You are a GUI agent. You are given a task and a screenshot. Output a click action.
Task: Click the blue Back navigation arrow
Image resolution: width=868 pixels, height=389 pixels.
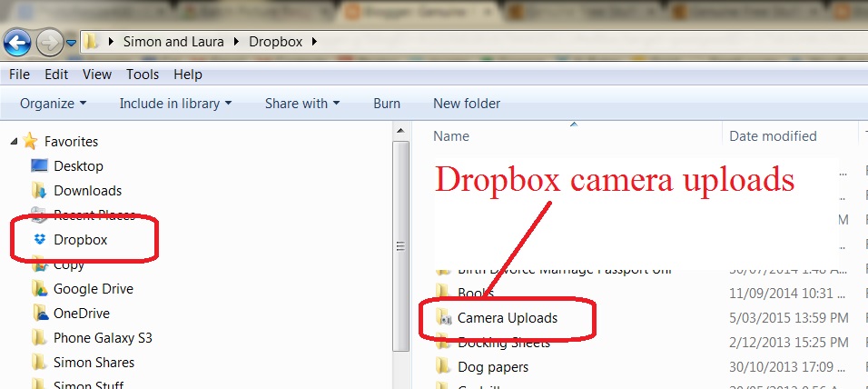tap(16, 42)
